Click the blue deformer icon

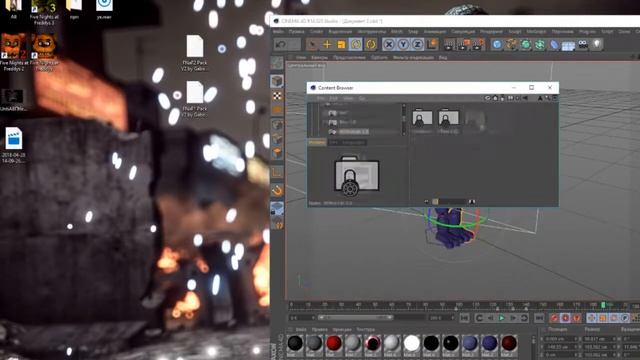(x=554, y=44)
